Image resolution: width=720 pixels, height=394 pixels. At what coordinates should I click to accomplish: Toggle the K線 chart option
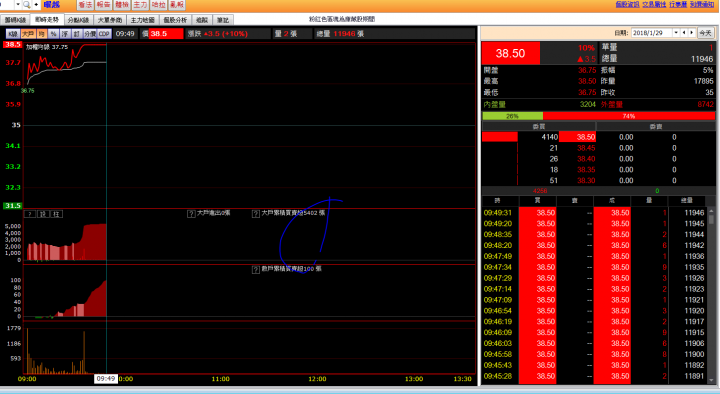point(13,34)
